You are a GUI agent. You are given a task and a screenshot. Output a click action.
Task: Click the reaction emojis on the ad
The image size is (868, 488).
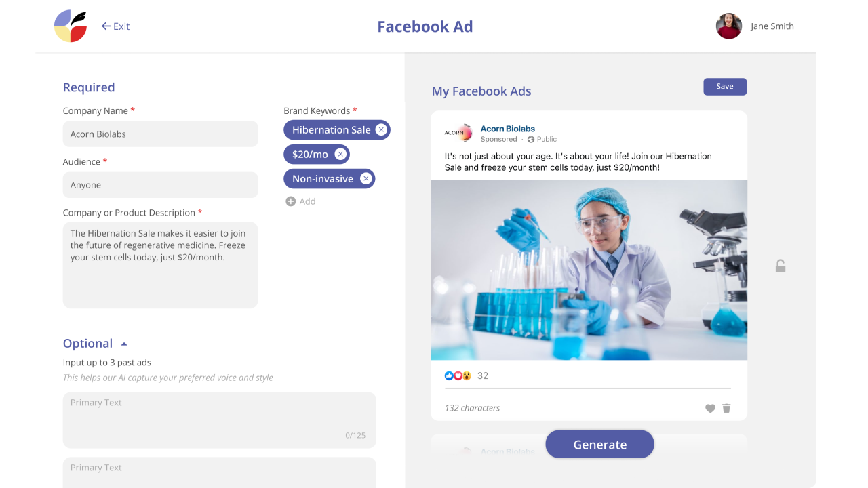pyautogui.click(x=458, y=375)
